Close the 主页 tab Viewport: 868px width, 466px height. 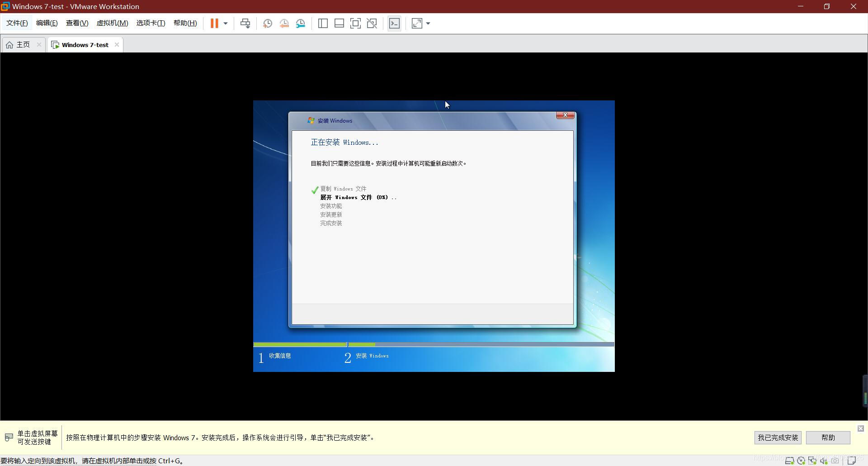[39, 44]
